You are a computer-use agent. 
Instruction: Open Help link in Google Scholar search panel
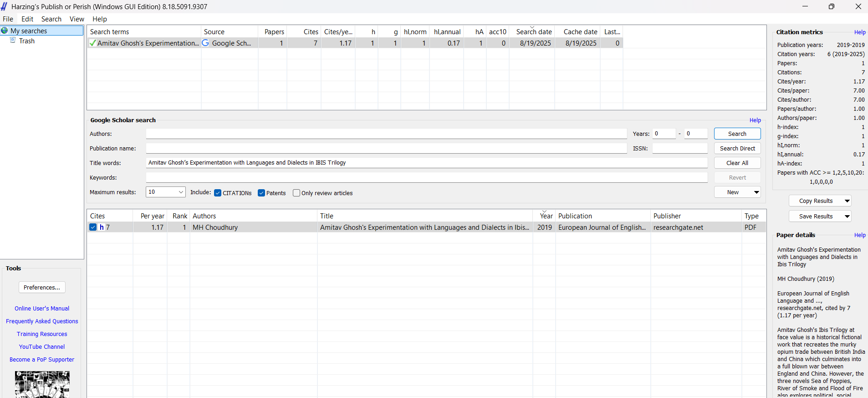point(755,120)
